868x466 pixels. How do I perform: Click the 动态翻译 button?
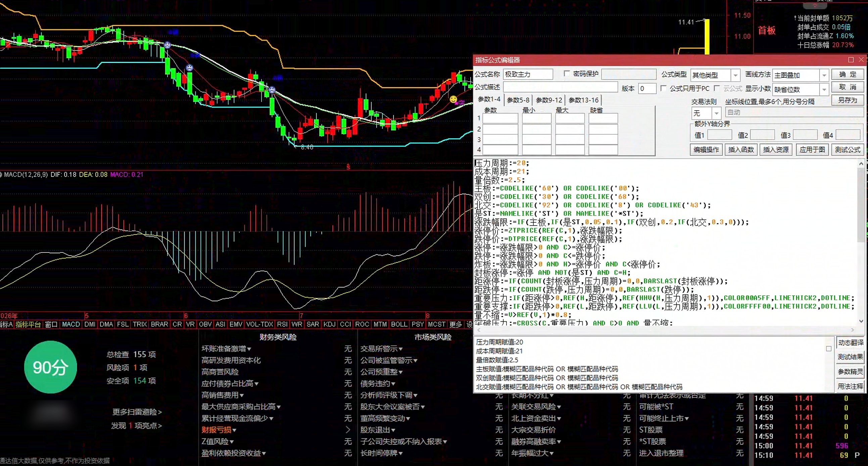tap(851, 343)
